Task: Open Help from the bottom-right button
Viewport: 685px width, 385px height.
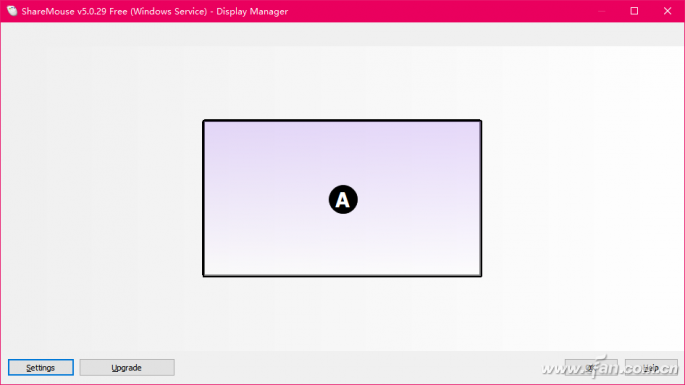Action: click(x=651, y=368)
